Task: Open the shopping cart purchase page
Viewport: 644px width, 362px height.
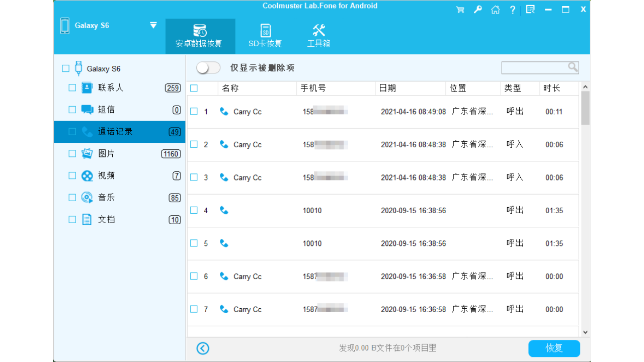Action: tap(459, 9)
